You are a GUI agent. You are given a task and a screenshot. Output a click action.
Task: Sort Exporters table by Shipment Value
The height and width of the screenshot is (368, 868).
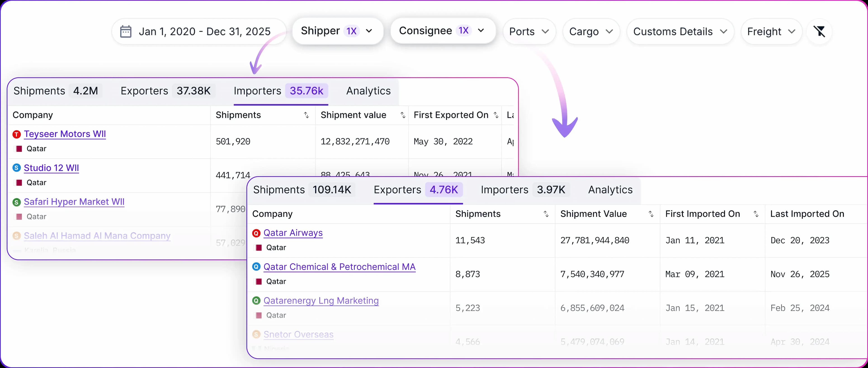(651, 214)
